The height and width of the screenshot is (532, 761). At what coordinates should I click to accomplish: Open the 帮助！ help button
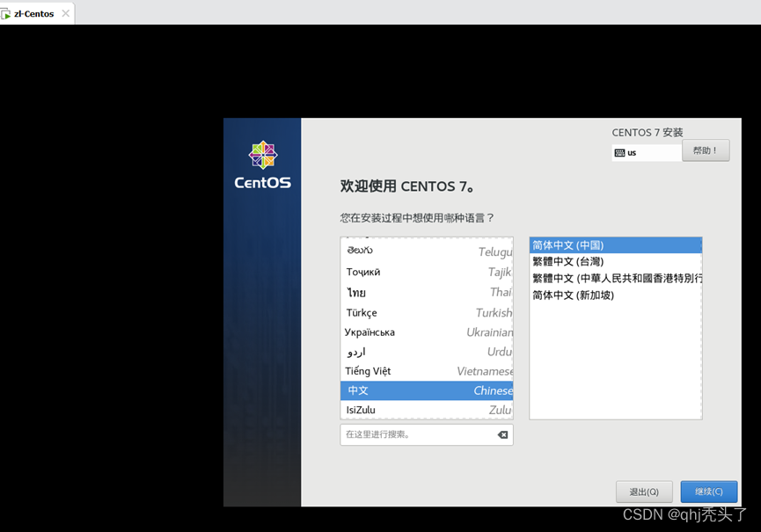pyautogui.click(x=706, y=151)
